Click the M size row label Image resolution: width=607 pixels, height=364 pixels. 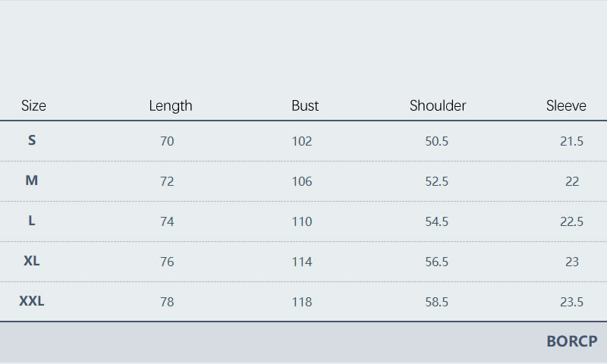32,180
